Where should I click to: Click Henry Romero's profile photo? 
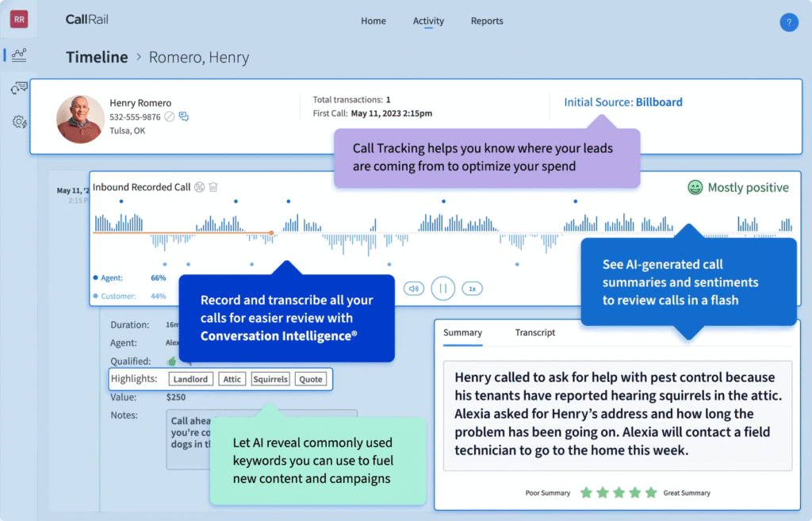tap(79, 119)
